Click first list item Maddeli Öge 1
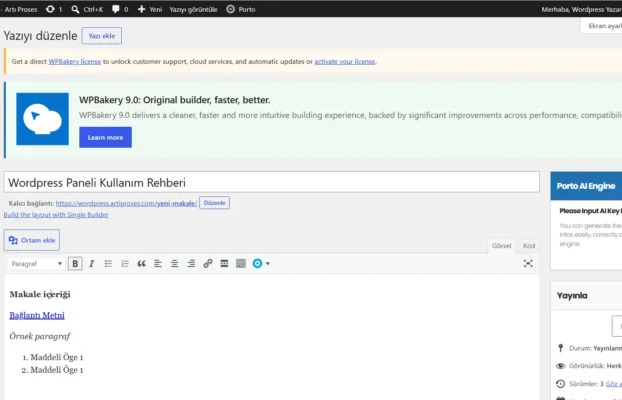The image size is (622, 400). click(57, 357)
